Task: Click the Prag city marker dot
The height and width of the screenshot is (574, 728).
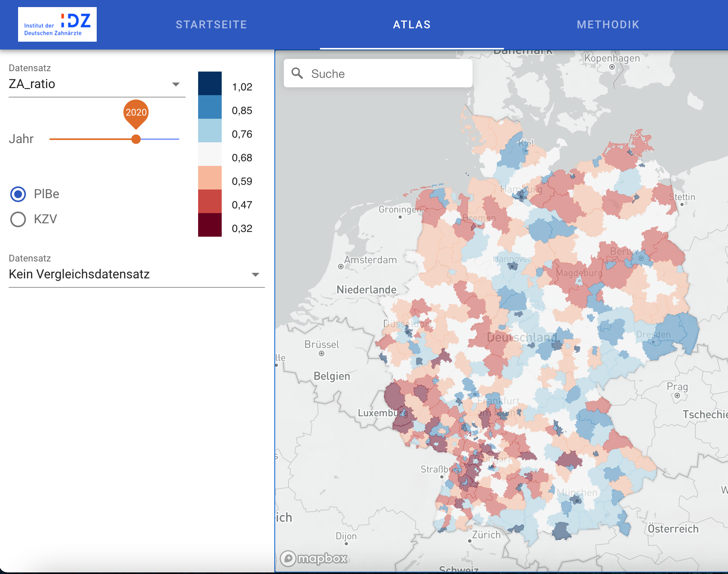Action: pyautogui.click(x=677, y=396)
